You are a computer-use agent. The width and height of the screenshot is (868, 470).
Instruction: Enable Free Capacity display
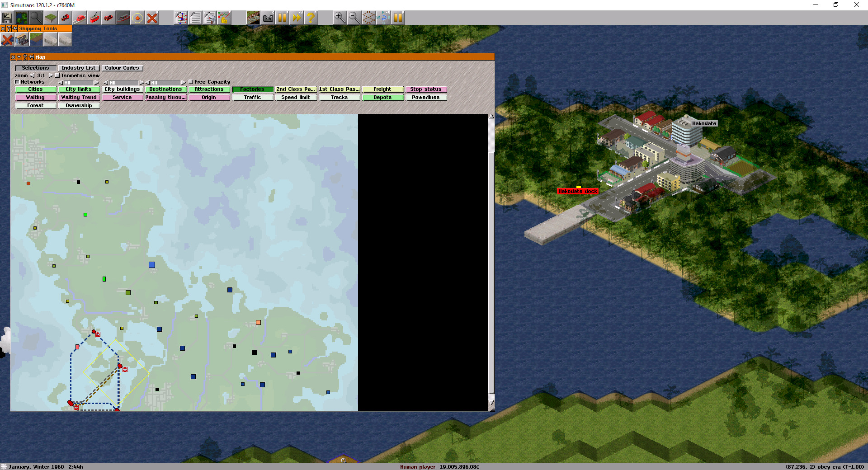pos(191,82)
